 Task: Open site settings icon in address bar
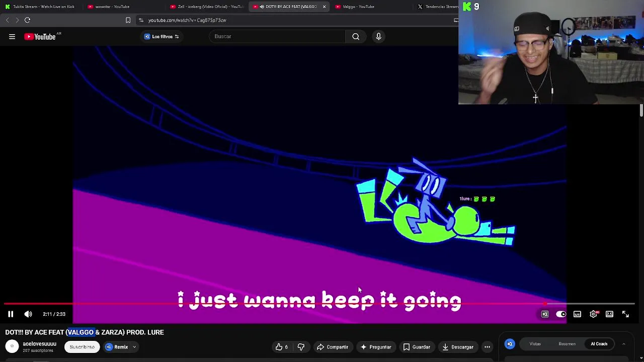141,20
